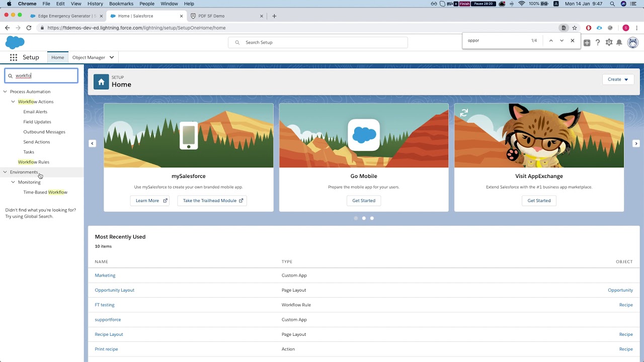The image size is (644, 362).
Task: Click the Setup Home house icon
Action: pos(101,82)
